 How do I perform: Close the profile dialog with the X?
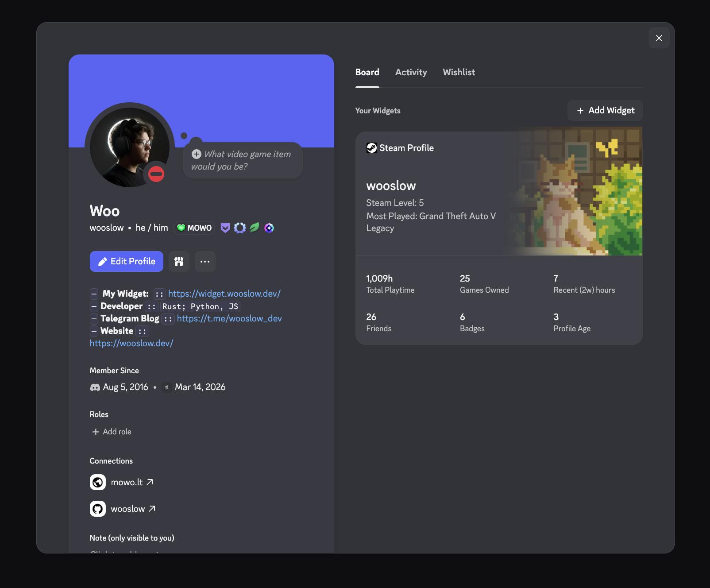tap(659, 38)
